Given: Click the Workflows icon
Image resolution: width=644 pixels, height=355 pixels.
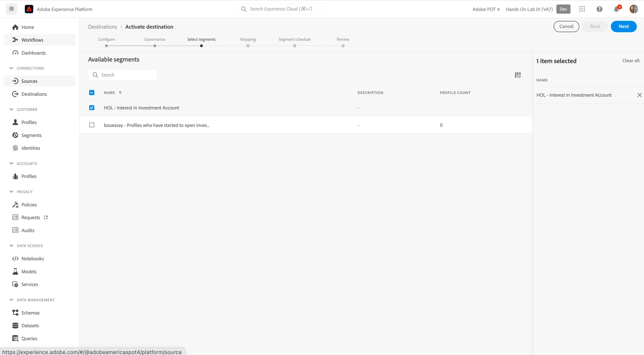Looking at the screenshot, I should point(15,40).
